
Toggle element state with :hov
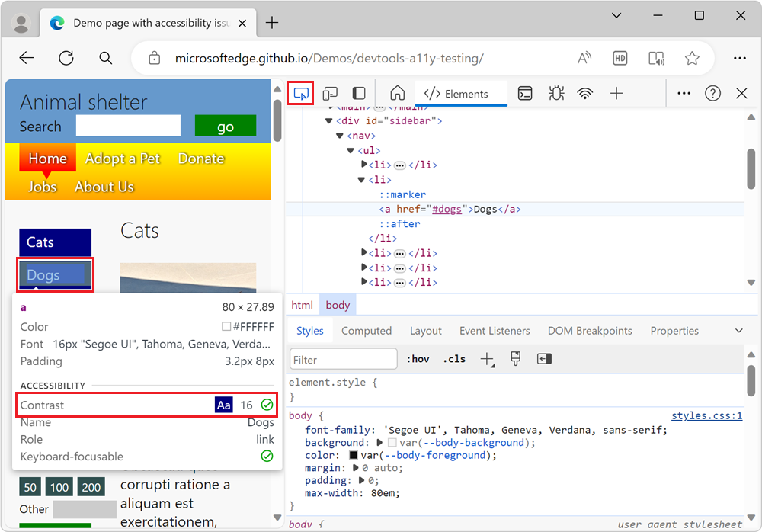click(418, 358)
